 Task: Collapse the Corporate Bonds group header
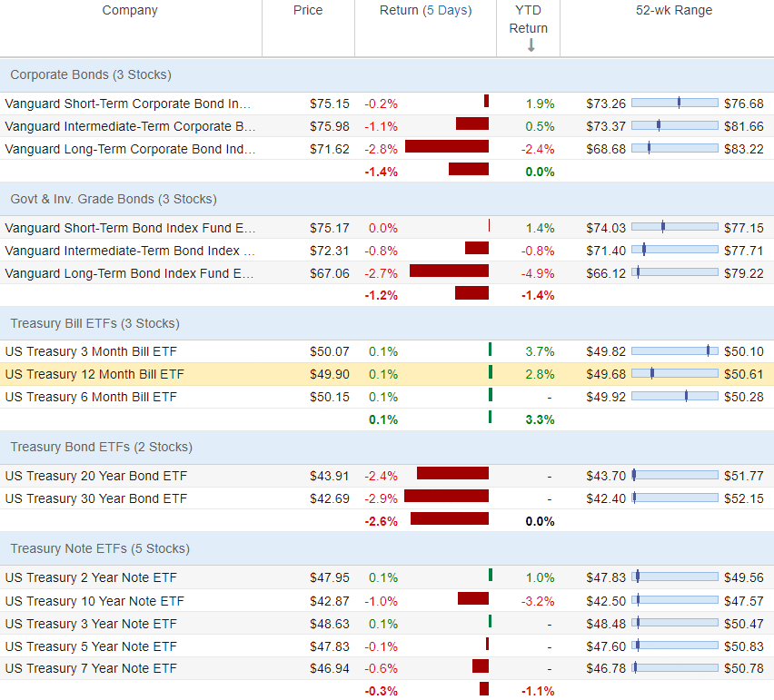(387, 75)
